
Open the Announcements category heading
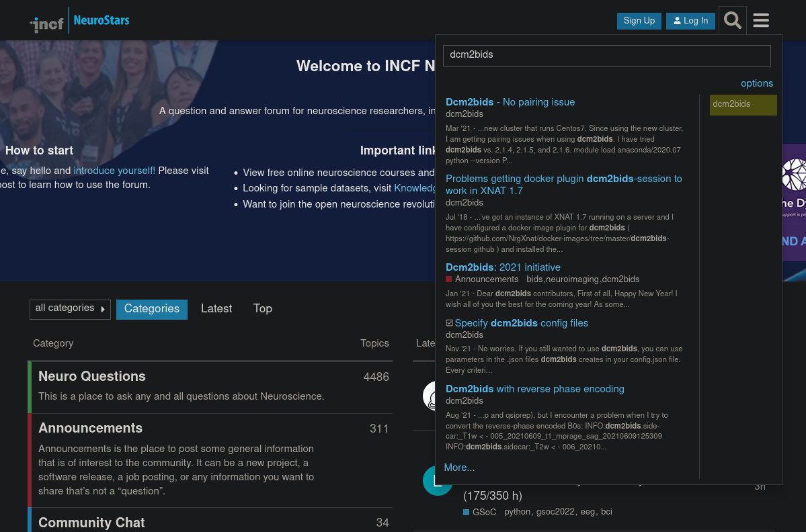(x=91, y=429)
